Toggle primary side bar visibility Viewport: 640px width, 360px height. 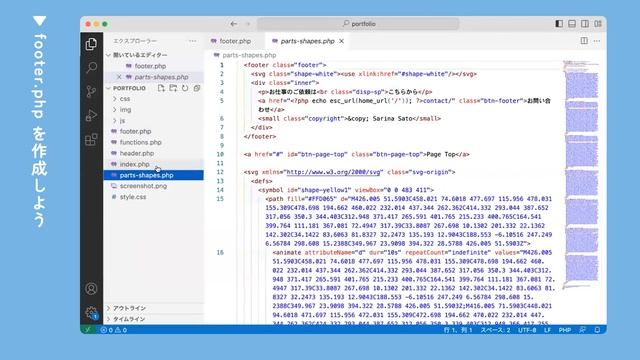click(x=559, y=24)
